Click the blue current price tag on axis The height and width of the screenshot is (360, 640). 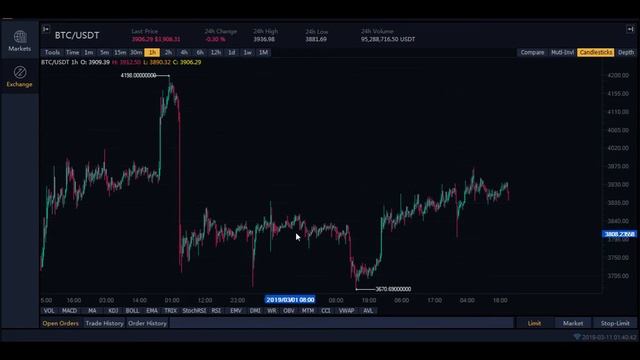pyautogui.click(x=620, y=234)
